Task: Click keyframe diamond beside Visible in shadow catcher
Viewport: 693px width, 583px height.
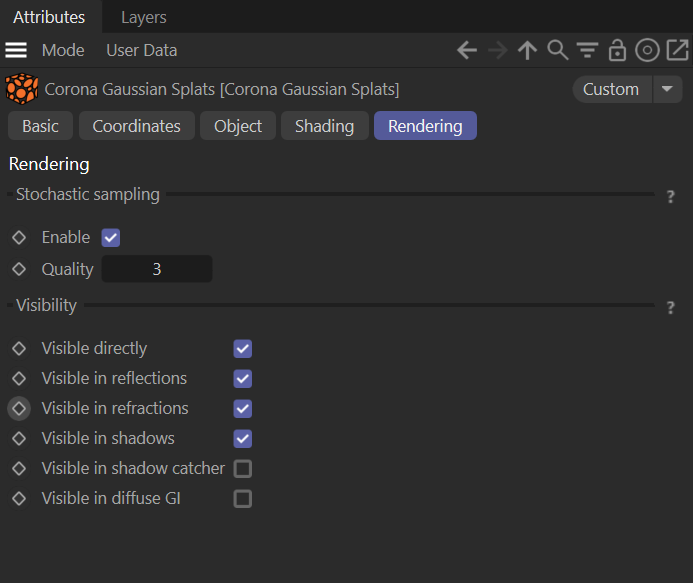Action: click(x=19, y=469)
